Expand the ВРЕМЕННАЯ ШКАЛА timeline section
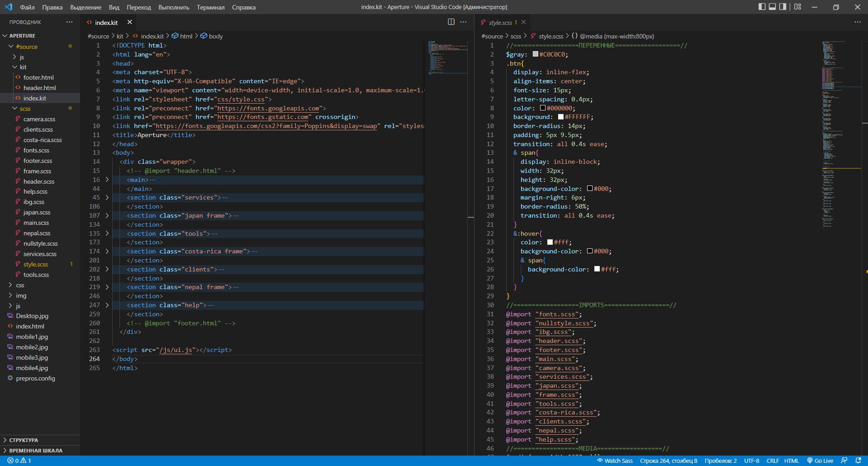 click(40, 451)
